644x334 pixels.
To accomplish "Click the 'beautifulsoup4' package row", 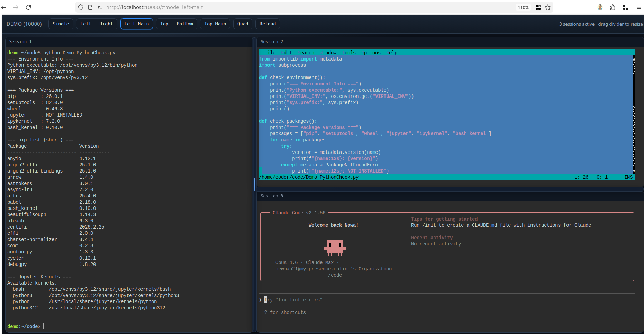I will pyautogui.click(x=52, y=214).
